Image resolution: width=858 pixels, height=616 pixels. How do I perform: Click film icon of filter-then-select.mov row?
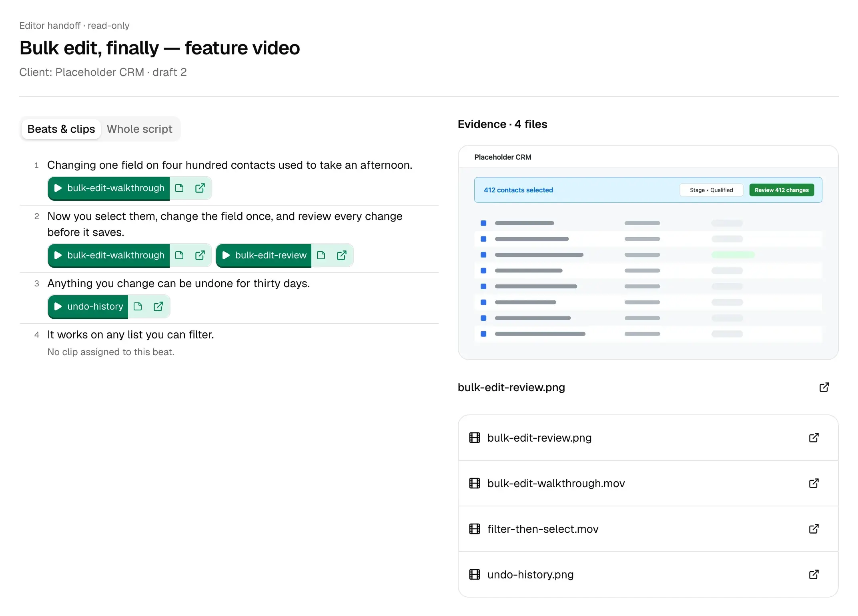(475, 529)
